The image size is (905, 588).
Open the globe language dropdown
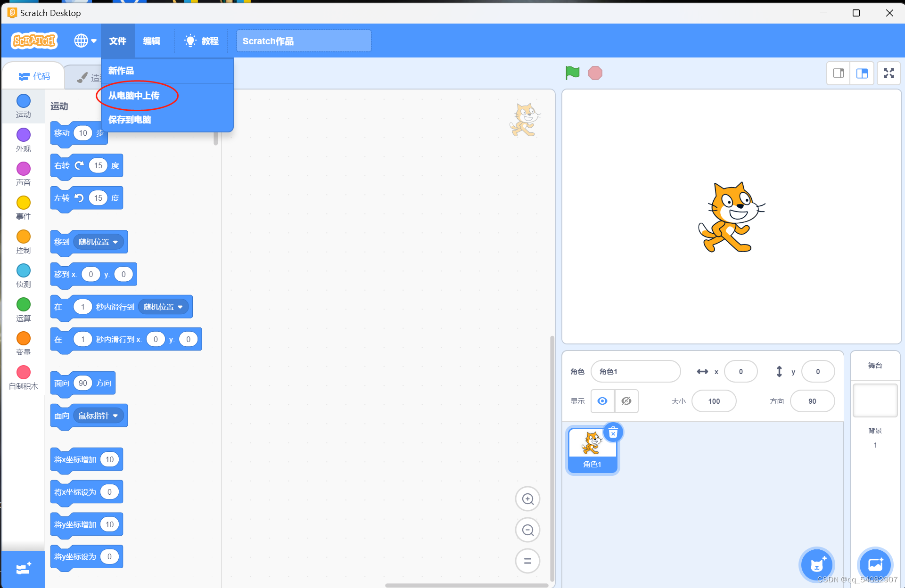pyautogui.click(x=85, y=41)
